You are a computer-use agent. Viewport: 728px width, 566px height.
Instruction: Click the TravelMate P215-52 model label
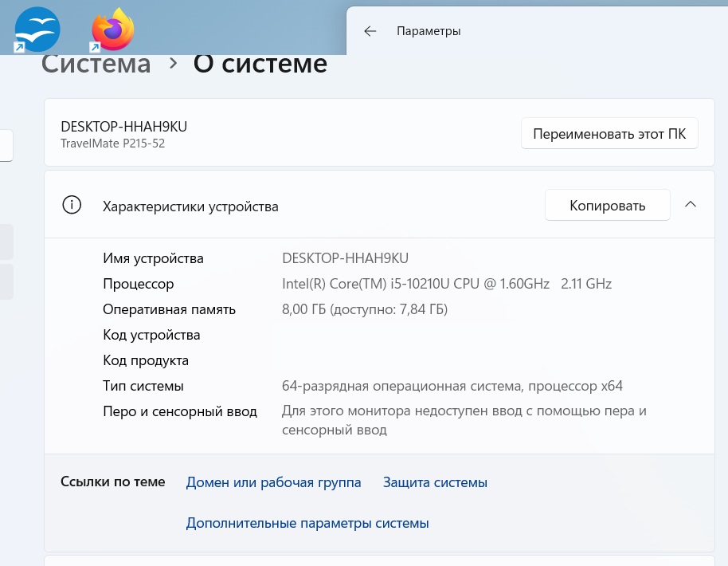pos(113,143)
